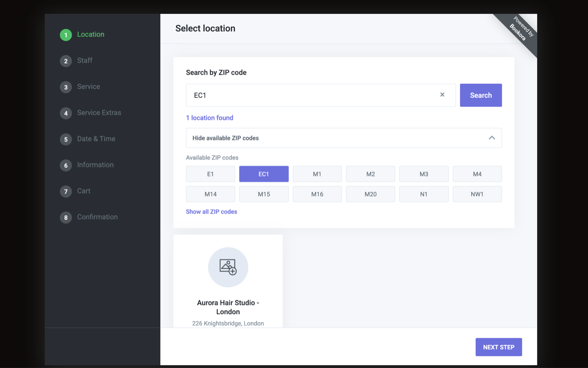Select ZIP code M14

[x=210, y=194]
